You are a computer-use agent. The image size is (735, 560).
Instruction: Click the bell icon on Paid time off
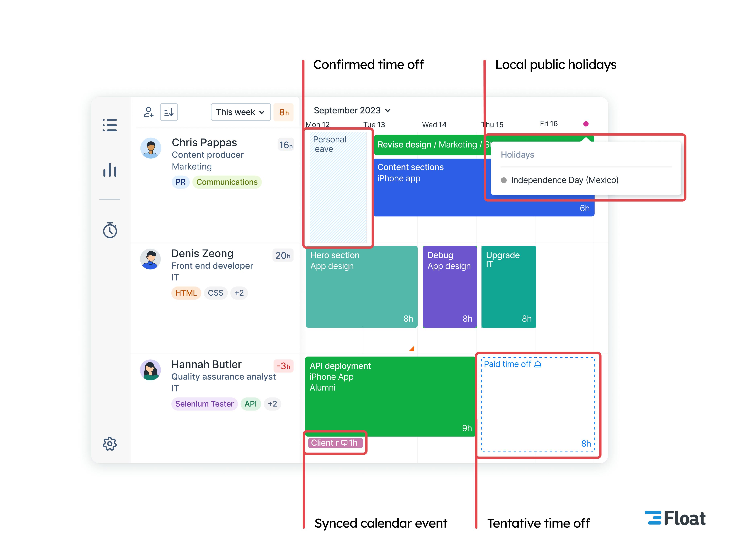point(538,364)
